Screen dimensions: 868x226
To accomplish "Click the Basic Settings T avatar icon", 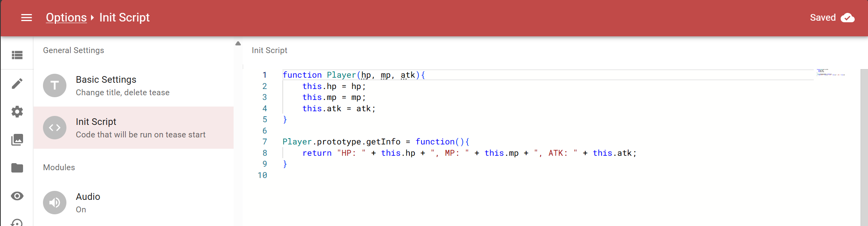I will [x=55, y=85].
